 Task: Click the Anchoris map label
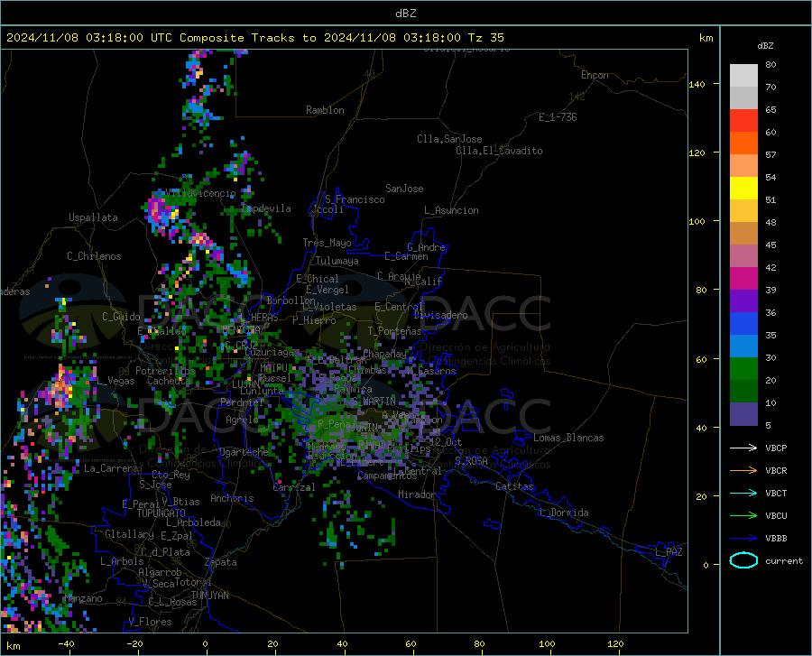[232, 498]
